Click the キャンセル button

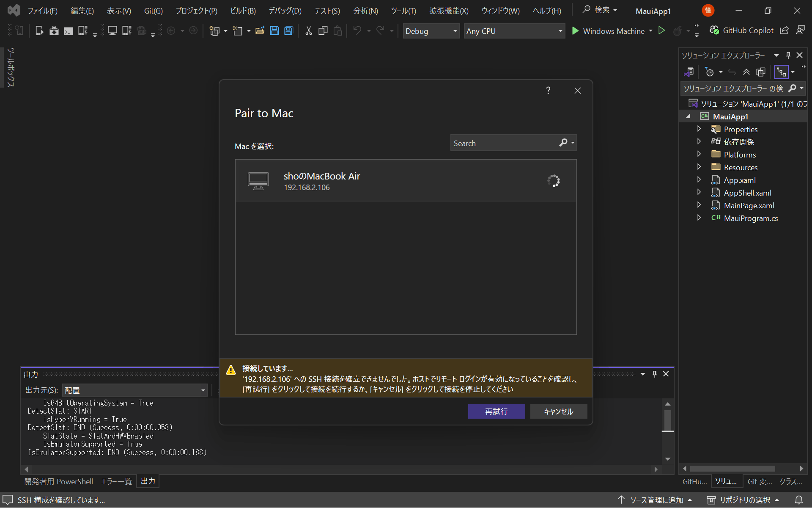(559, 411)
